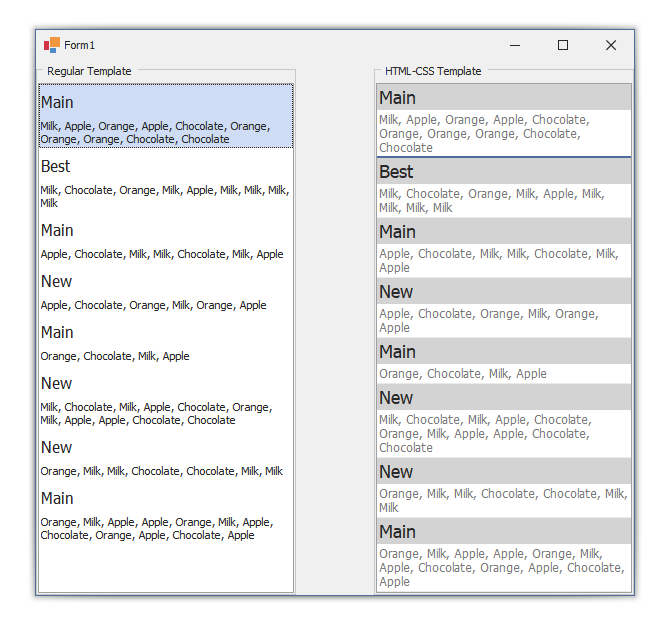Click 'Apple, Chocolate, Orange, Milk, Orange, Apple' in Regular Template
671x628 pixels.
(153, 305)
